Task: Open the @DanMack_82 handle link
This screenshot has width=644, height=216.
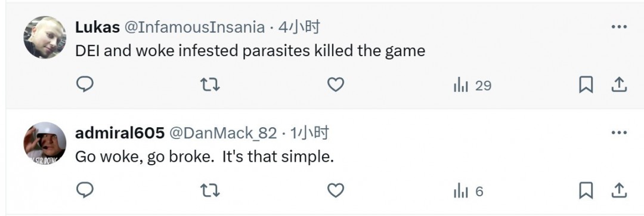Action: click(223, 134)
